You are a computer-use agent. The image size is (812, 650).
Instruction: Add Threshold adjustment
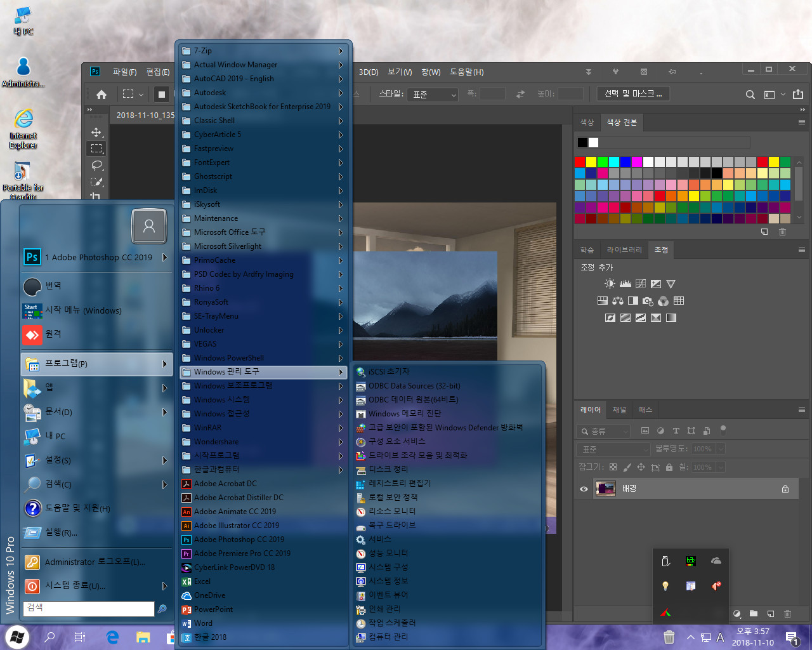[641, 317]
